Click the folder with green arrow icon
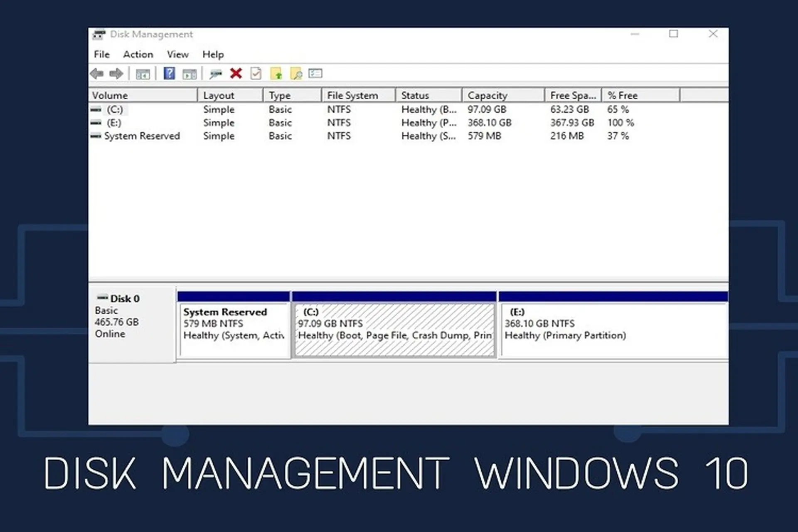Screen dimensions: 798x532 (x=276, y=74)
